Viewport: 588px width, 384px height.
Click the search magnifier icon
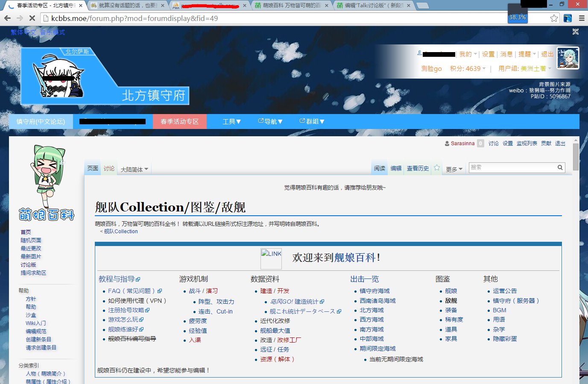click(x=560, y=167)
